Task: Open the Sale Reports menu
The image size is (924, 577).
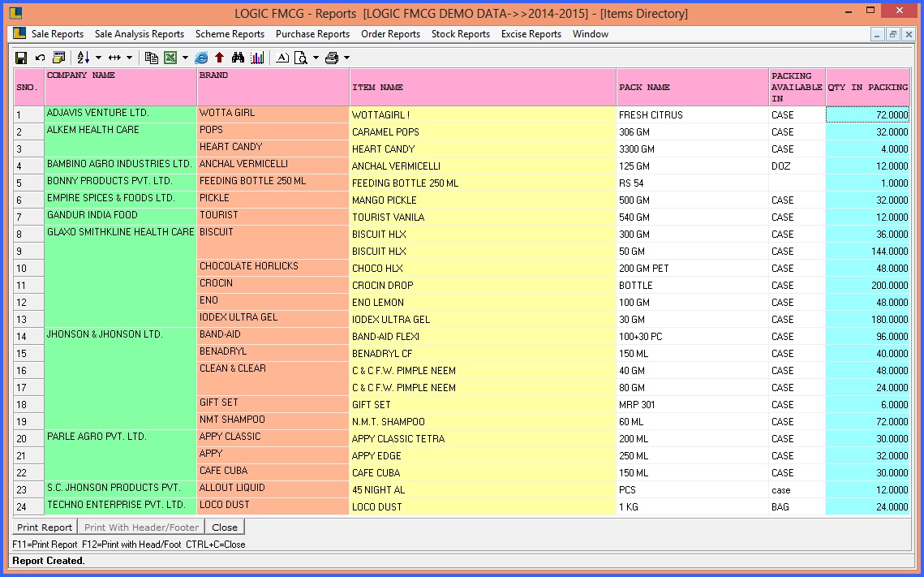Action: 57,34
